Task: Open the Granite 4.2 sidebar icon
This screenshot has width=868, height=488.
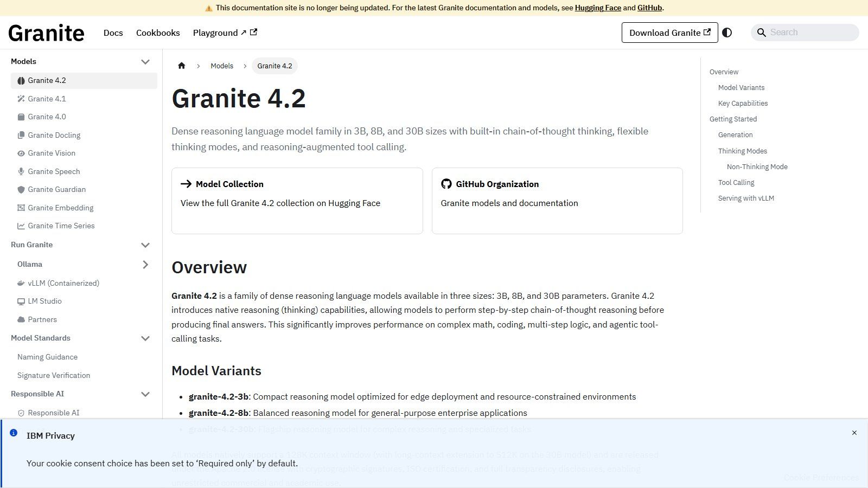Action: pyautogui.click(x=21, y=81)
